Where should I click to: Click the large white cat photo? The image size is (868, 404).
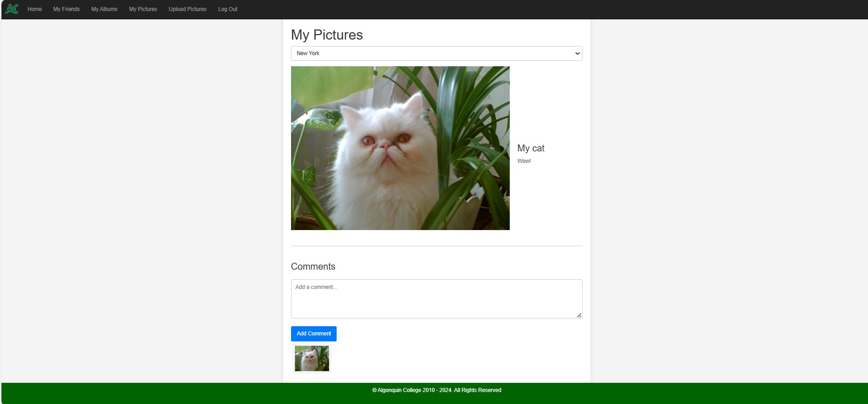(400, 148)
